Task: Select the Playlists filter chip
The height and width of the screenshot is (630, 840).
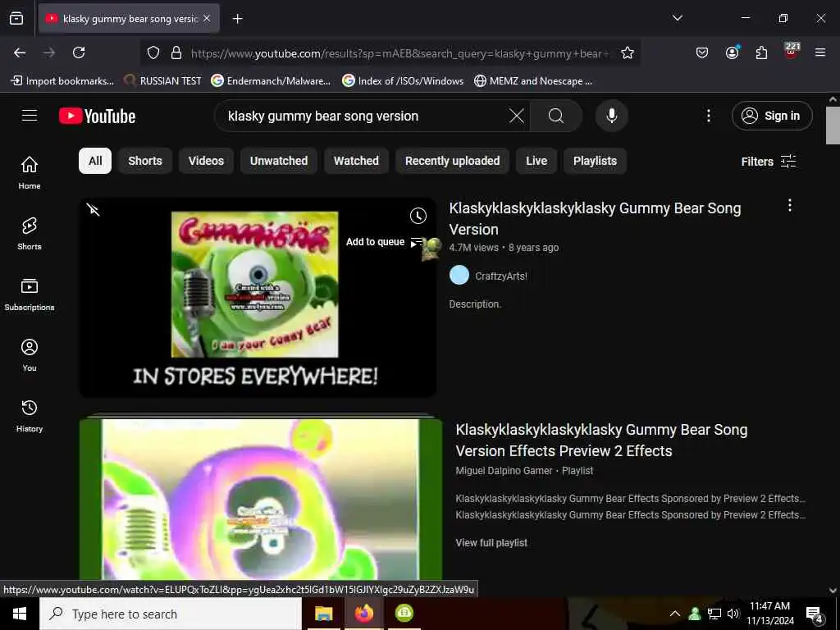Action: pyautogui.click(x=595, y=161)
